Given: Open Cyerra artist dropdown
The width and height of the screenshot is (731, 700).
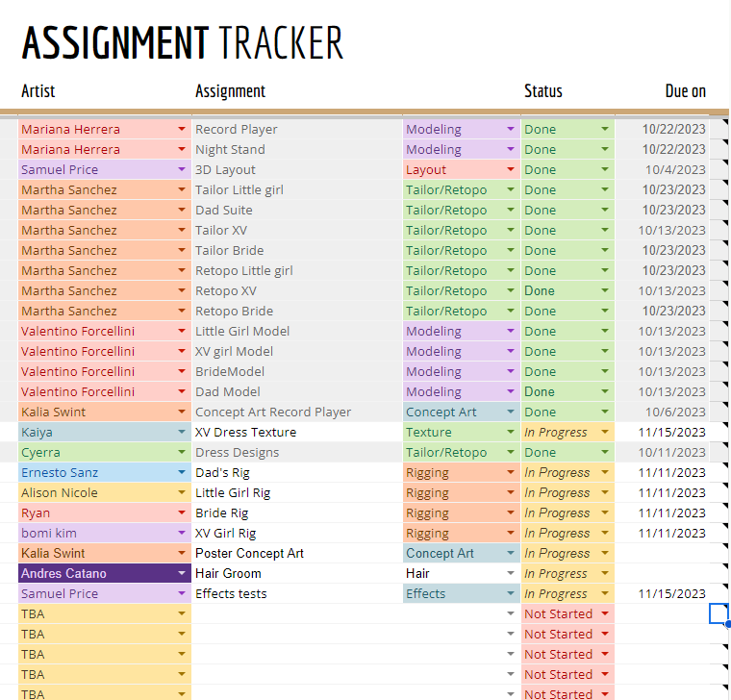Looking at the screenshot, I should pos(182,453).
